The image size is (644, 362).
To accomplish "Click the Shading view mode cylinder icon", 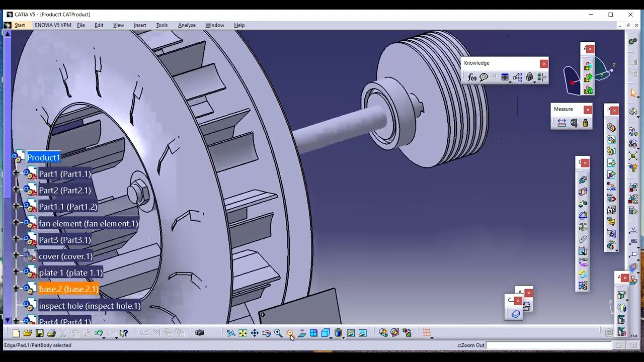I will tap(338, 333).
